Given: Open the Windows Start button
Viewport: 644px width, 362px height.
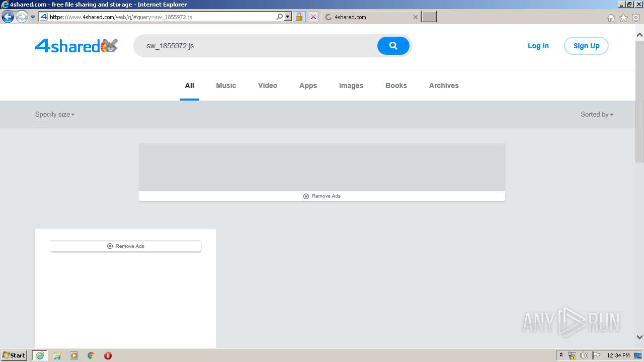Looking at the screenshot, I should pos(14,355).
